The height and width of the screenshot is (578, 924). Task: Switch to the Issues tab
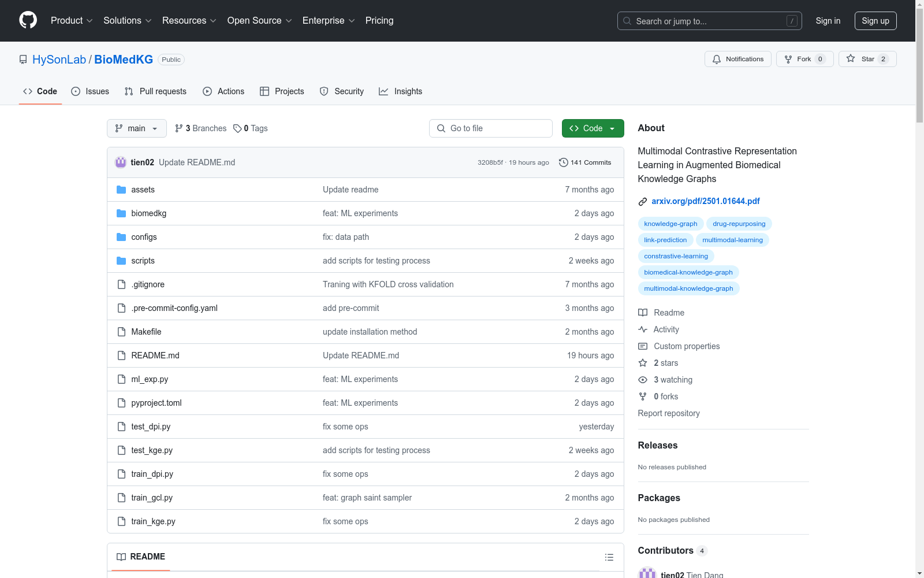pyautogui.click(x=90, y=91)
